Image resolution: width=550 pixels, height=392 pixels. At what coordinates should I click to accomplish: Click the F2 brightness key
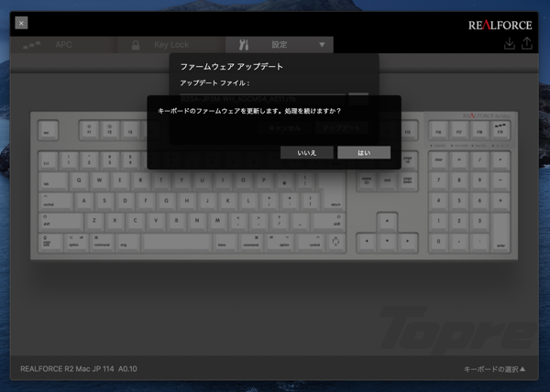(x=109, y=130)
